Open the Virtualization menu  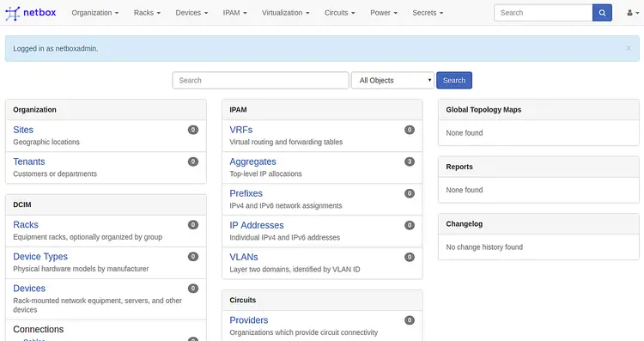(285, 13)
